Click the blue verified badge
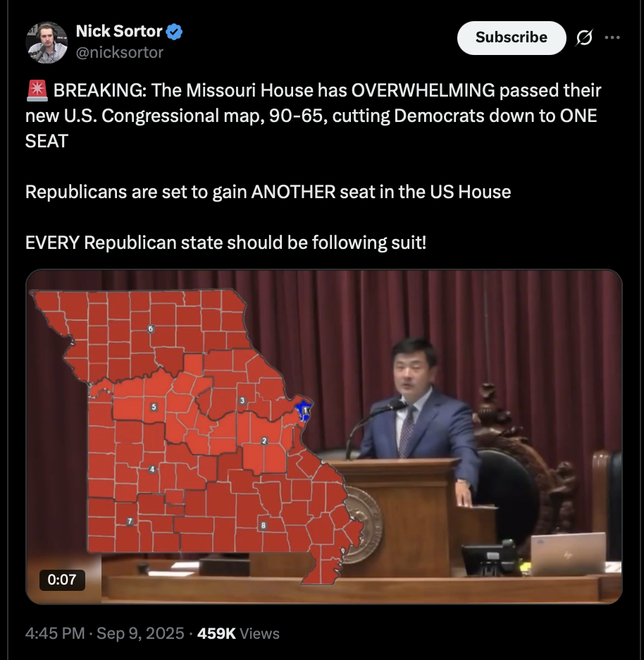The image size is (644, 660). pos(174,32)
